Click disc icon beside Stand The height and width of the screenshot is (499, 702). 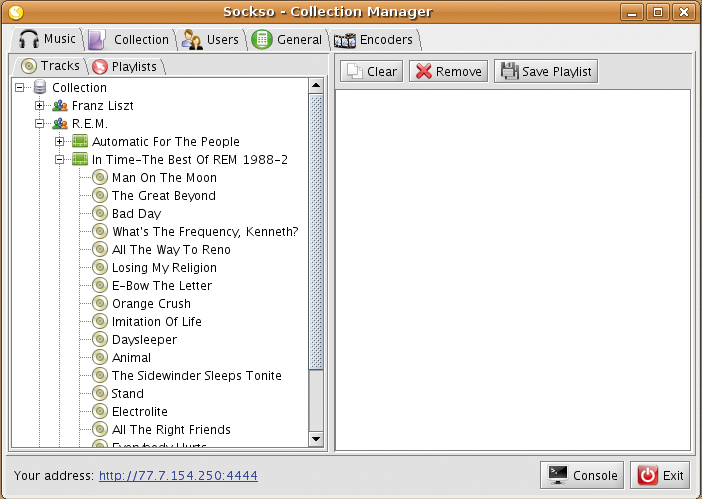[100, 393]
